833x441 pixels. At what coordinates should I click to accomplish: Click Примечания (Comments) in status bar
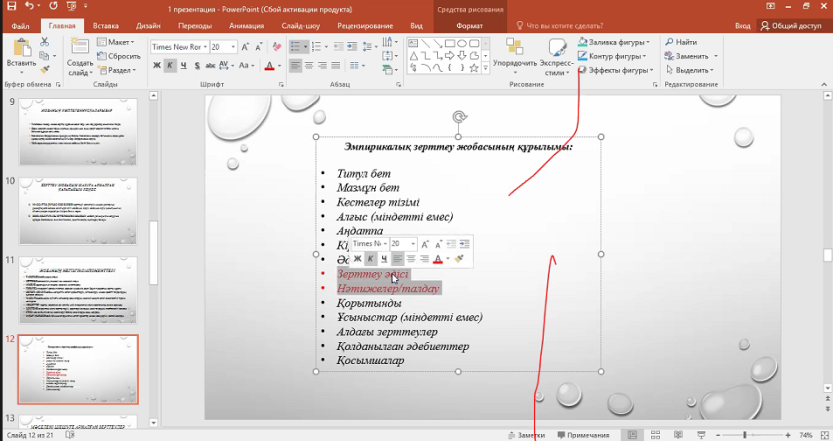(583, 435)
